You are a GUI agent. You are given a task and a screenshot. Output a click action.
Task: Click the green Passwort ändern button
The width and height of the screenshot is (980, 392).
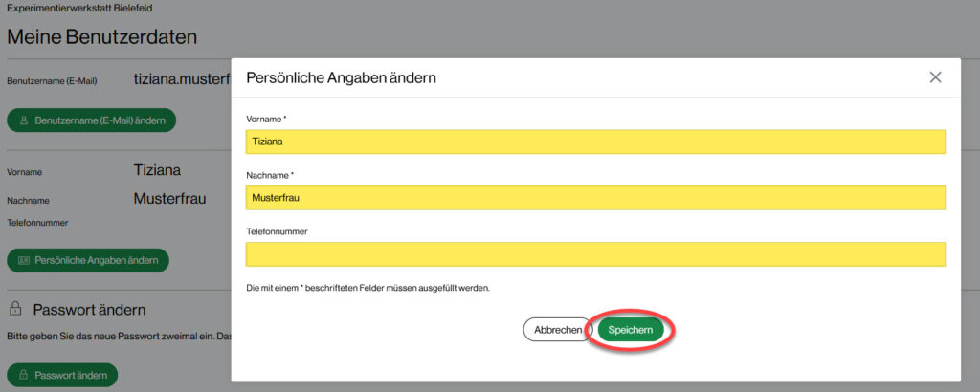coord(62,375)
